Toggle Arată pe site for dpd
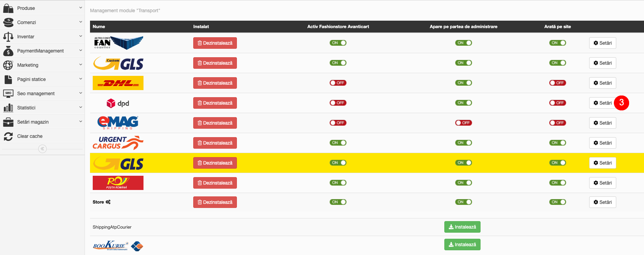This screenshot has width=644, height=255. (558, 103)
